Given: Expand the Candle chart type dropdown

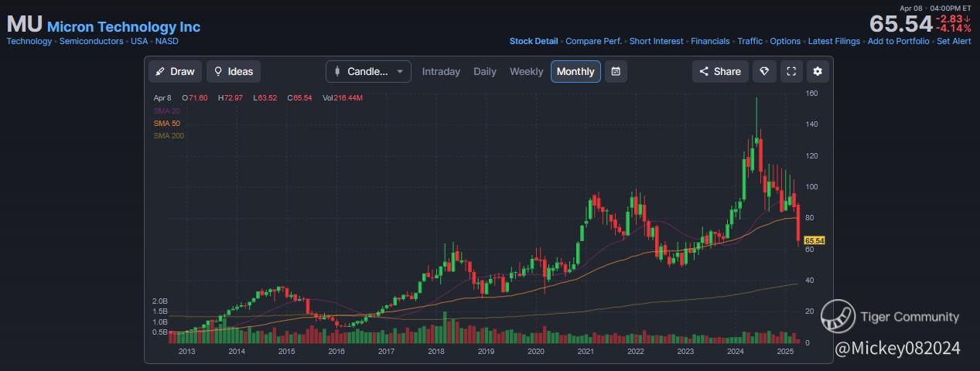Looking at the screenshot, I should point(368,71).
